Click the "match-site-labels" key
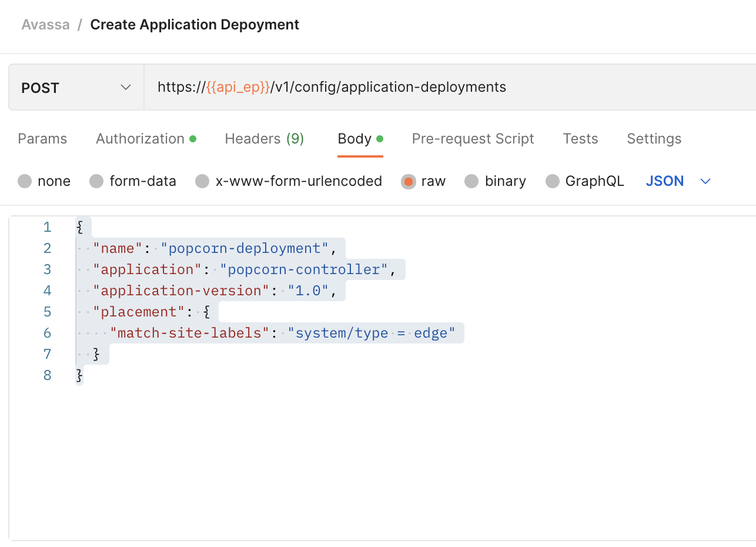 (x=189, y=333)
